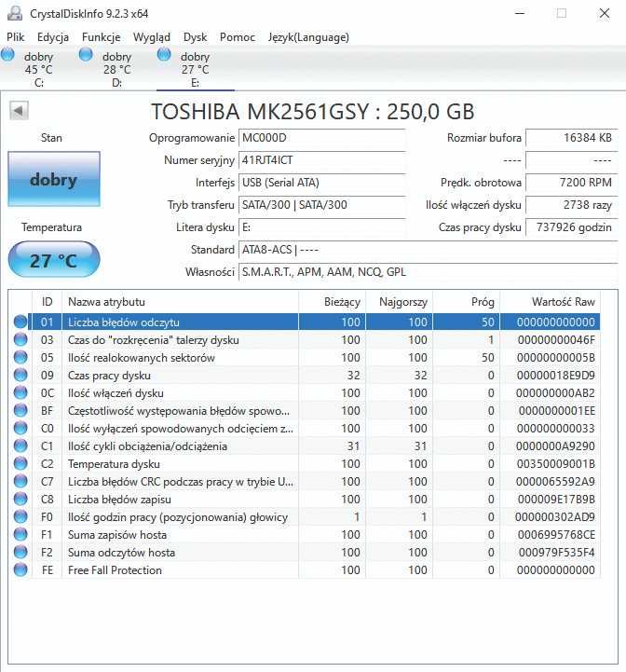Switch to the E: disk tab showing 27 °C

pos(196,69)
